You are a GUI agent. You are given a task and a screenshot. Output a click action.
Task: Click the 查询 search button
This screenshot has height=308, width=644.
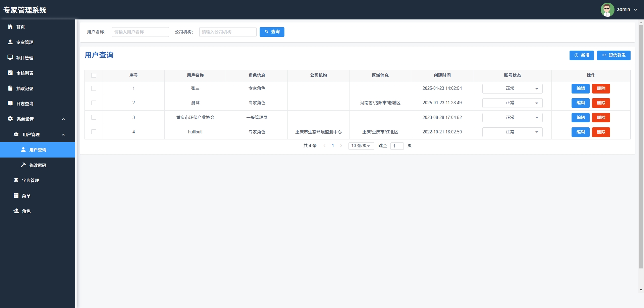coord(272,32)
